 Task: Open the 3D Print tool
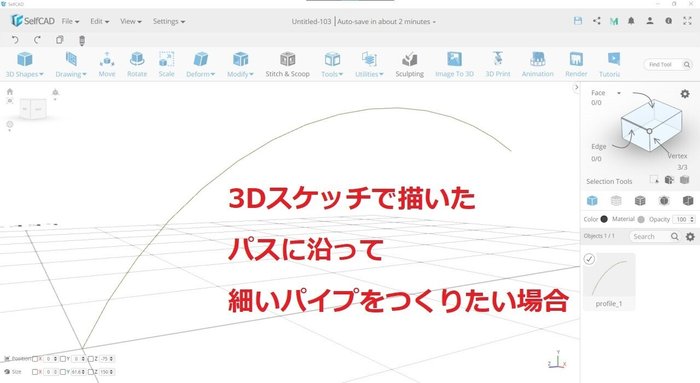point(498,65)
